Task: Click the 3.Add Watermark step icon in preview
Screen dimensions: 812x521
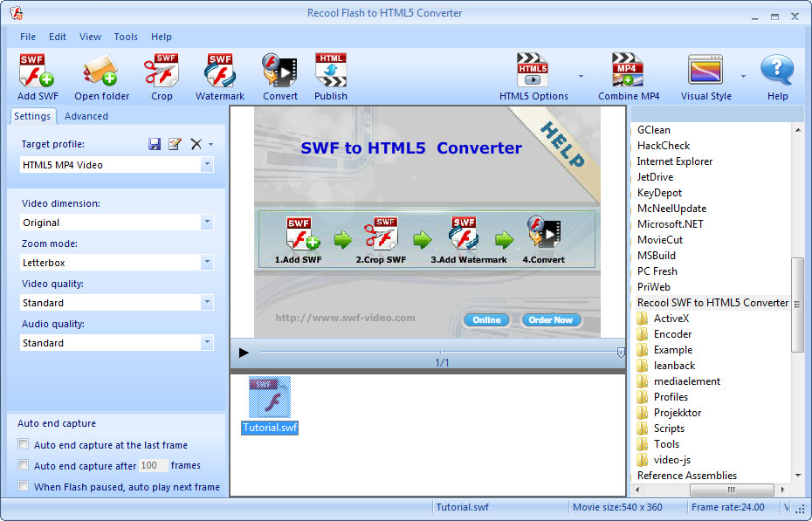Action: [x=464, y=234]
